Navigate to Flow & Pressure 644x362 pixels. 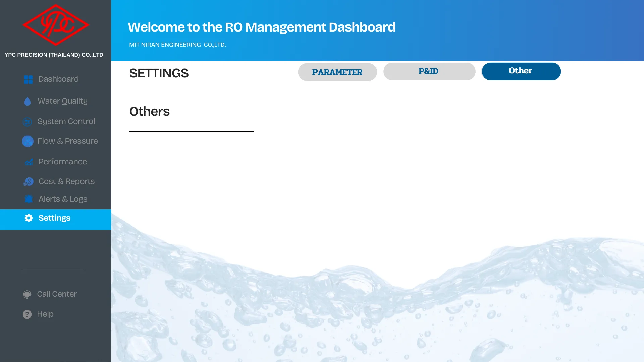[67, 141]
